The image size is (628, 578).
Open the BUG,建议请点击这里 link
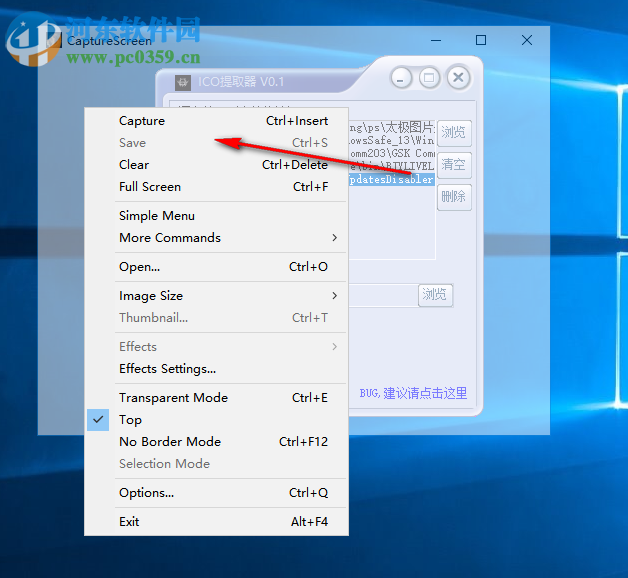point(413,393)
